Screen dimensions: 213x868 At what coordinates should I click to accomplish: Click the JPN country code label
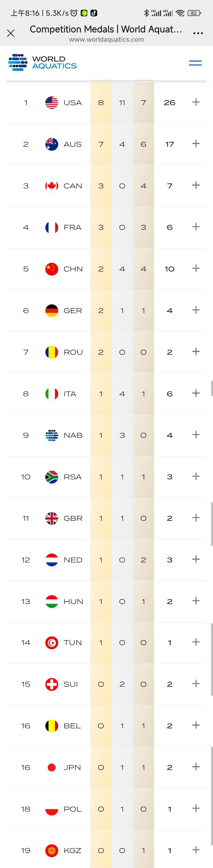pos(72,767)
